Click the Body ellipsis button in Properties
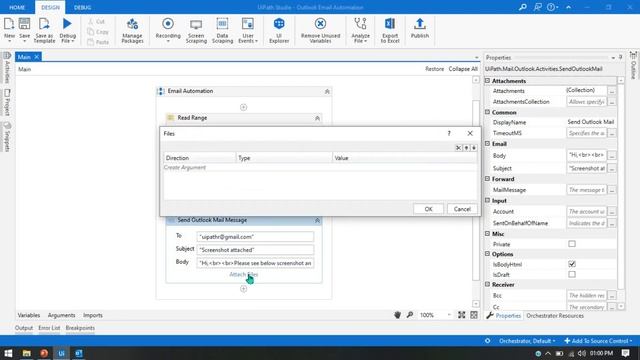This screenshot has height=360, width=640. pyautogui.click(x=612, y=156)
